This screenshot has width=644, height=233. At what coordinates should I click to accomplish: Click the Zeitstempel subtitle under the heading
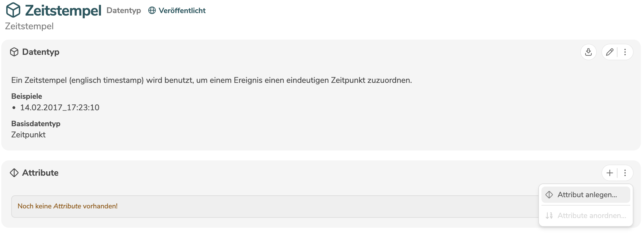click(29, 26)
